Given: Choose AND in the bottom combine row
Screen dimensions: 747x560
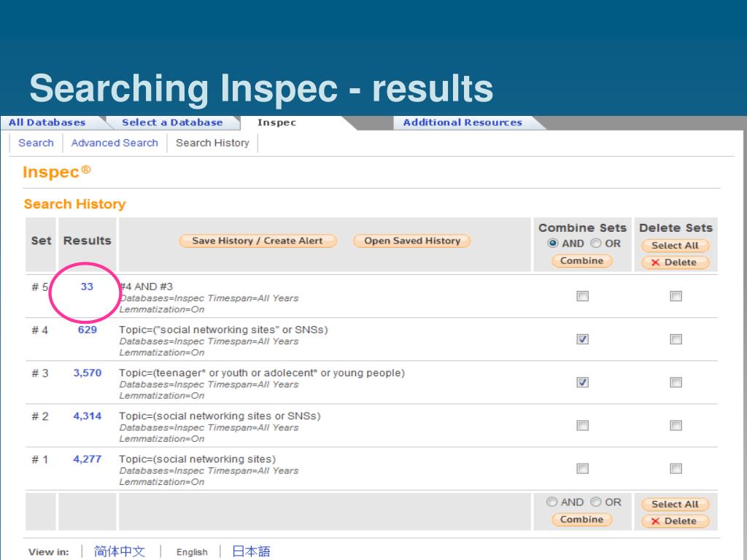Looking at the screenshot, I should 551,502.
